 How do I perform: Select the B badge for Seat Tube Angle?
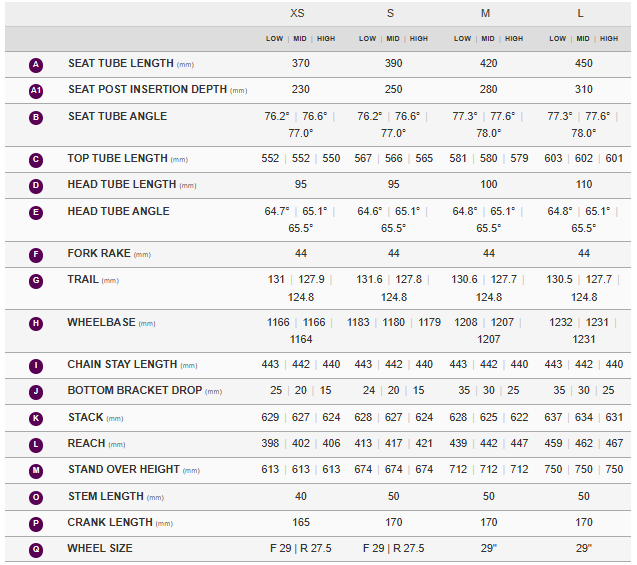pyautogui.click(x=36, y=117)
